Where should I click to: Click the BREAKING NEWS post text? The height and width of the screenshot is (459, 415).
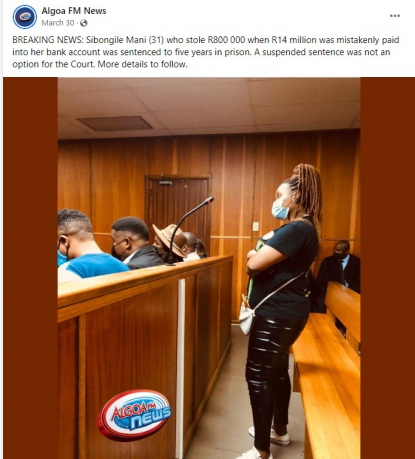click(206, 52)
